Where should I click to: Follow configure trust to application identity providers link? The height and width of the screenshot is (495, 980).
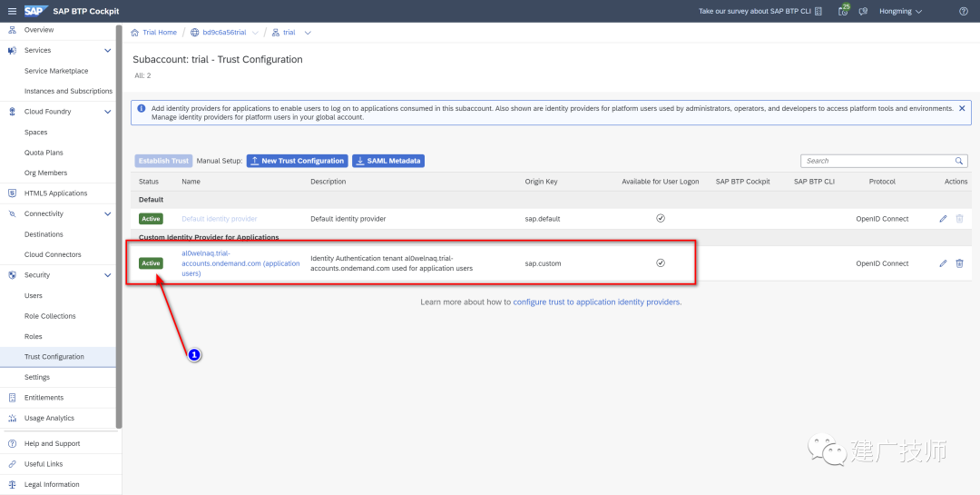(x=597, y=302)
